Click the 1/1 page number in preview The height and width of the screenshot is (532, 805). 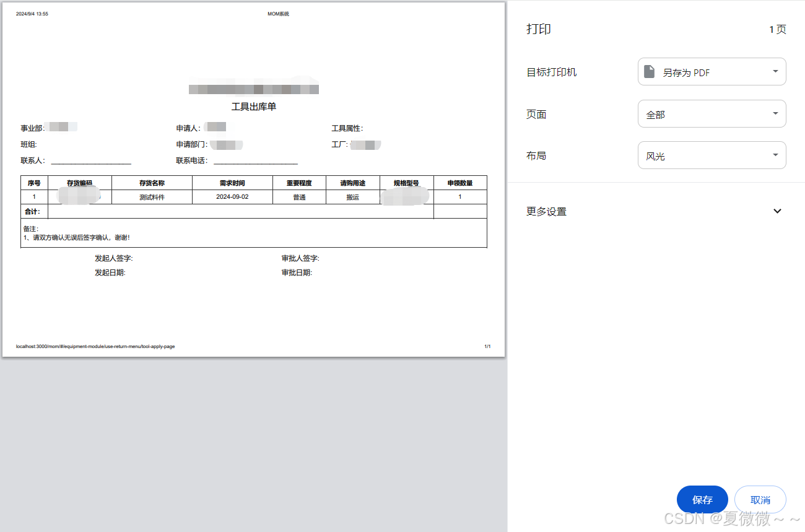[487, 346]
